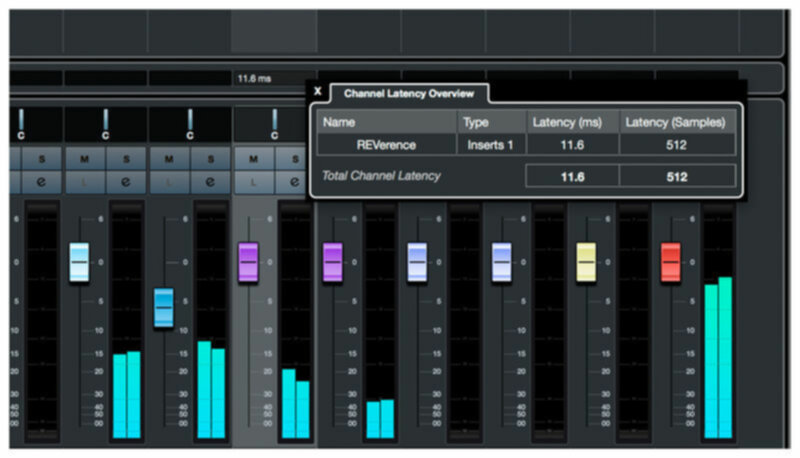Select the Channel Latency Overview tab
The image size is (800, 458).
[409, 93]
